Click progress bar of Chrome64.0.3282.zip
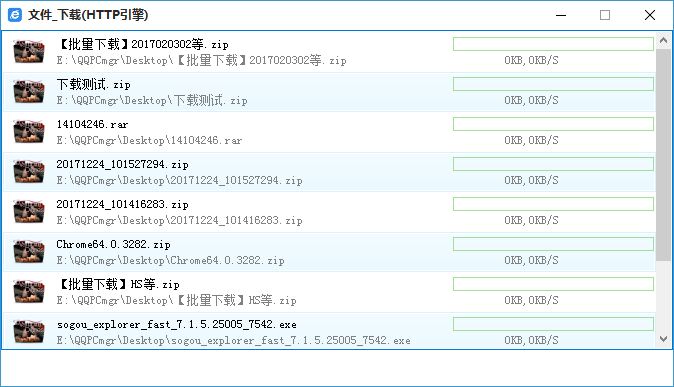 pos(553,244)
